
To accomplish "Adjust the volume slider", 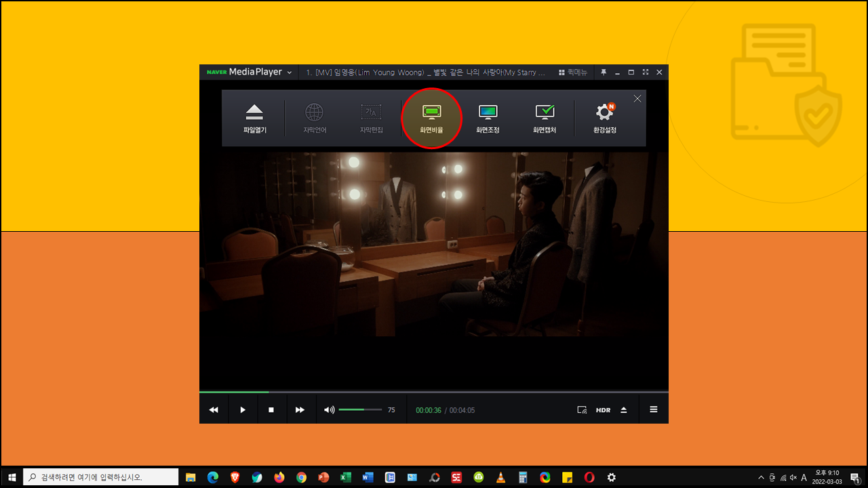I will tap(360, 410).
